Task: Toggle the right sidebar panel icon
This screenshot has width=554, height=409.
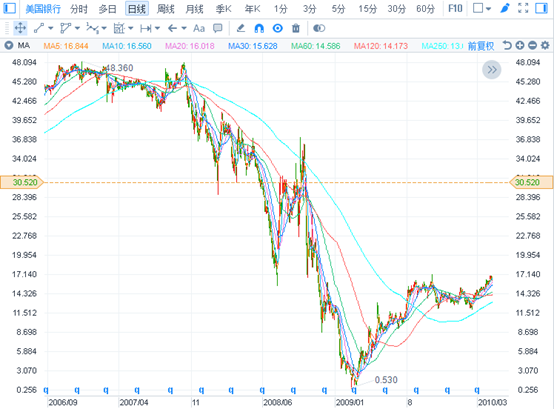Action: tap(541, 8)
